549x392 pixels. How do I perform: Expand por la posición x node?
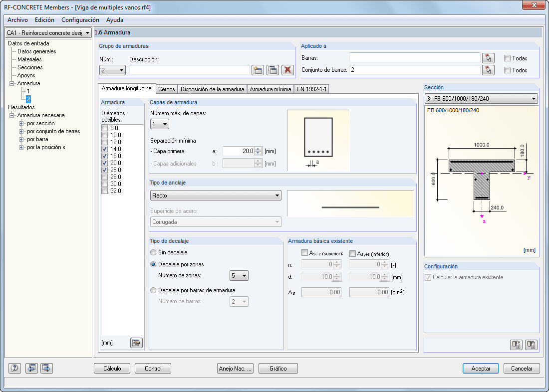21,147
